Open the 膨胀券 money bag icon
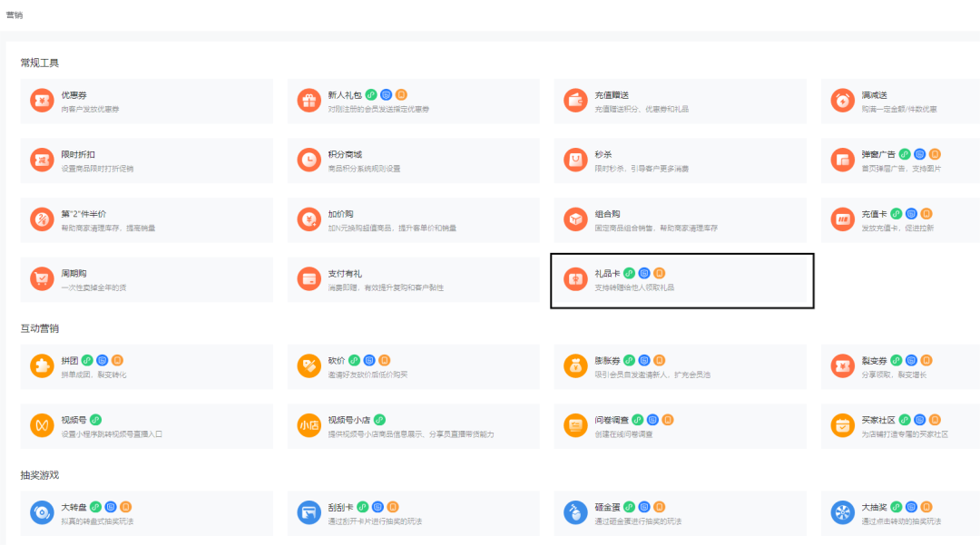The width and height of the screenshot is (980, 545). [575, 365]
